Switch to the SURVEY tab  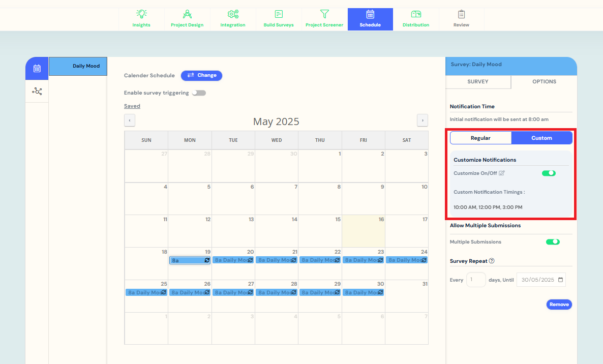[478, 82]
